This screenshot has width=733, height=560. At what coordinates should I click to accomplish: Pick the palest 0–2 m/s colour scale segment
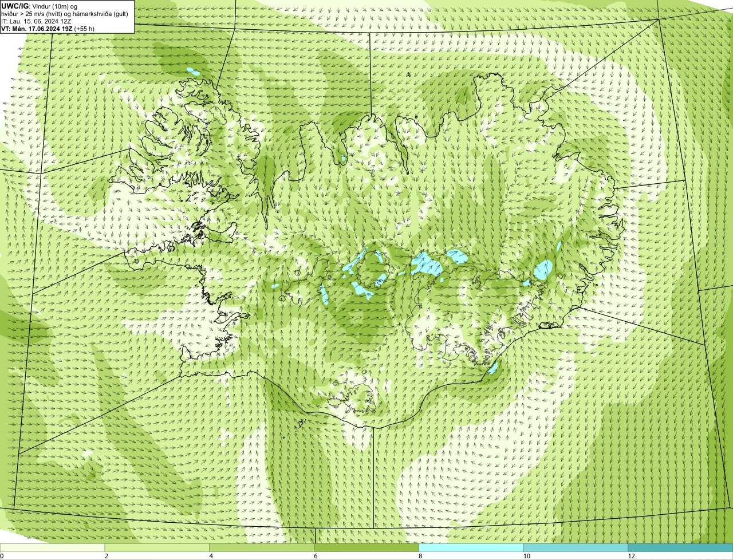pos(53,547)
